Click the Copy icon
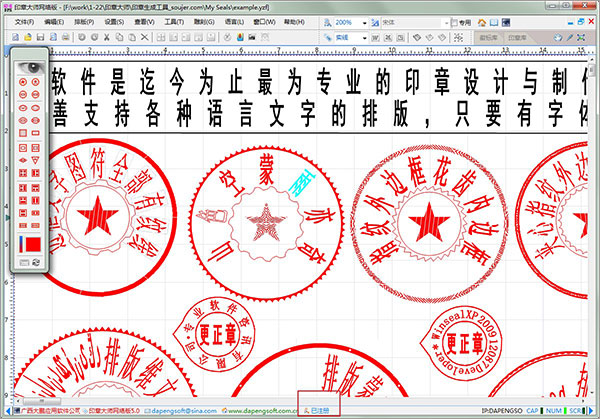600x419 pixels. [x=119, y=37]
